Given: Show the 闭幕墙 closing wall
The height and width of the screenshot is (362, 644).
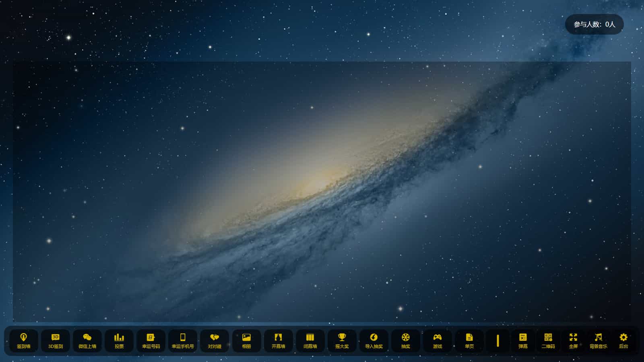Looking at the screenshot, I should [x=310, y=341].
